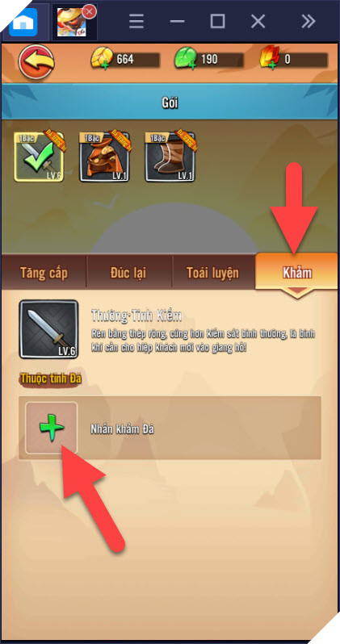Click the Thường·Tinh Kiếm sword preview
The height and width of the screenshot is (644, 340).
(48, 328)
